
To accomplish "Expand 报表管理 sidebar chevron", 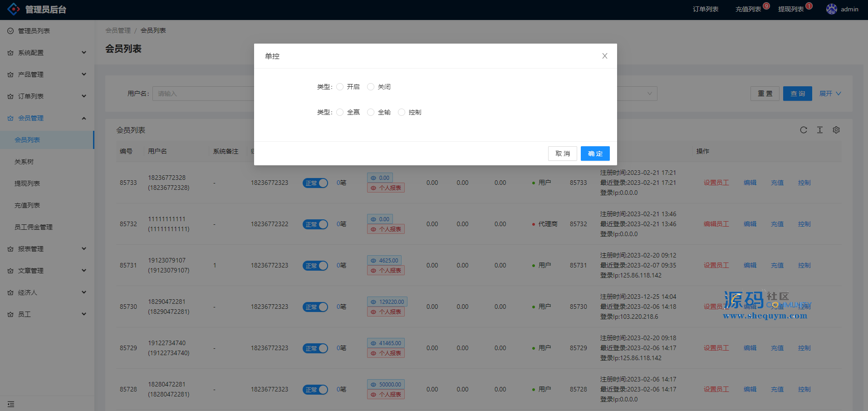I will tap(84, 249).
